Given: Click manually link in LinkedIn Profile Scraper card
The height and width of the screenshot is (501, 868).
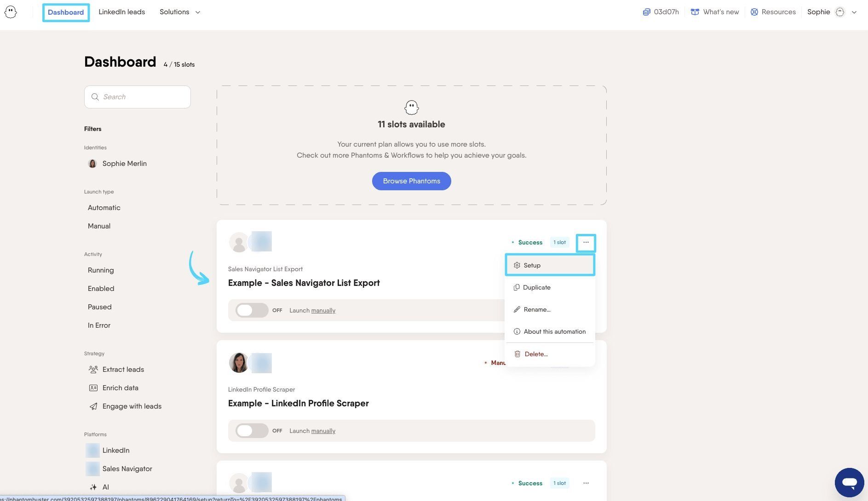Looking at the screenshot, I should point(323,431).
